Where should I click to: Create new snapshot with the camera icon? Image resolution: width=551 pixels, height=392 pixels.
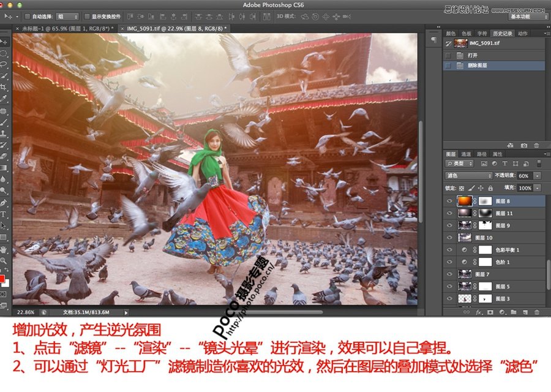[523, 145]
